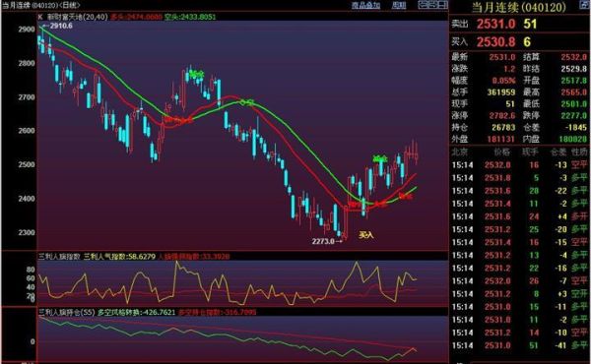
Task: Click the 多头:2474 long value label
Action: (x=136, y=17)
